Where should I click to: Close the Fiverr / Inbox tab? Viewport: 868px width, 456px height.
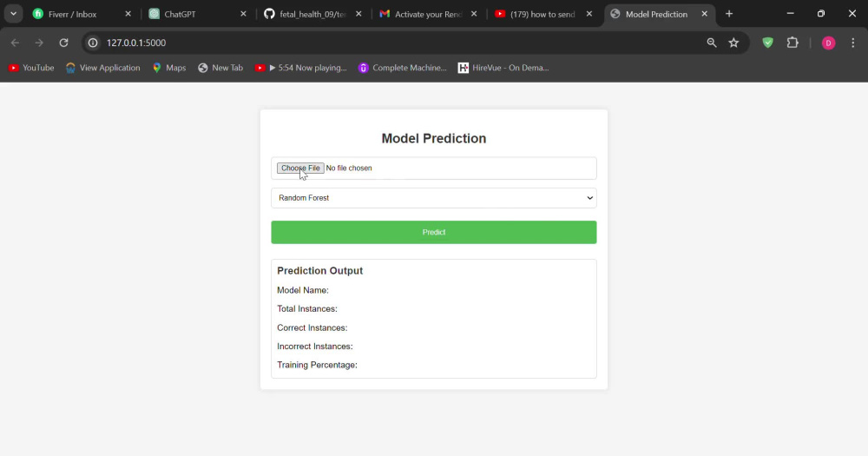click(x=128, y=14)
